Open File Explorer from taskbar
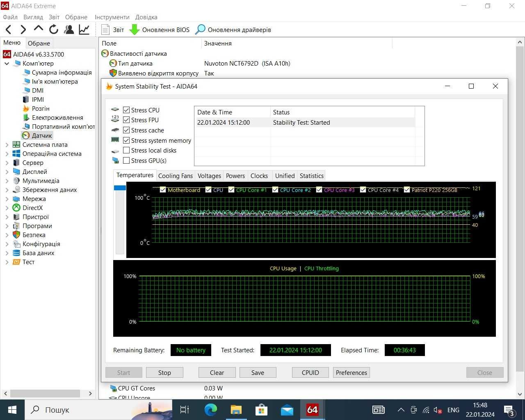525x420 pixels. coord(236,409)
